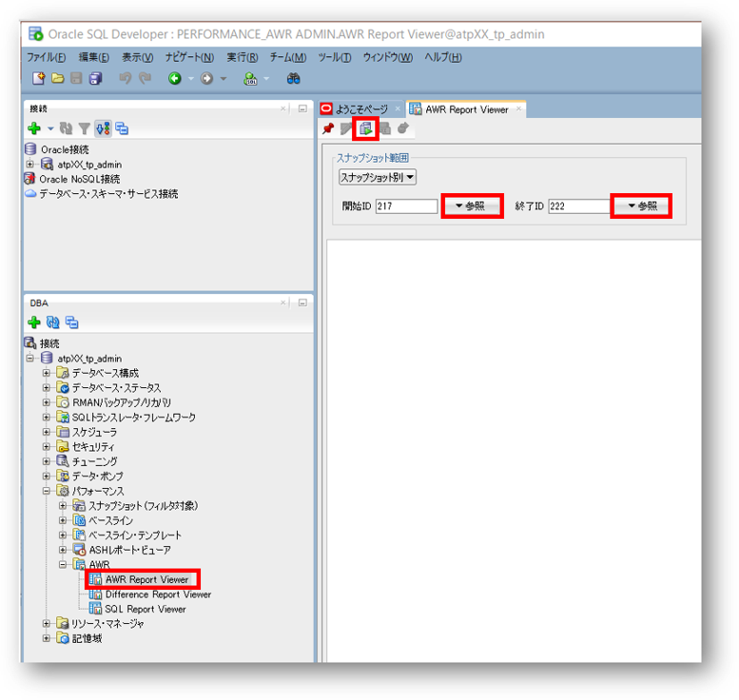Screen dimensions: 739x700
Task: Select SQL Report Viewer in the tree
Action: [x=145, y=609]
